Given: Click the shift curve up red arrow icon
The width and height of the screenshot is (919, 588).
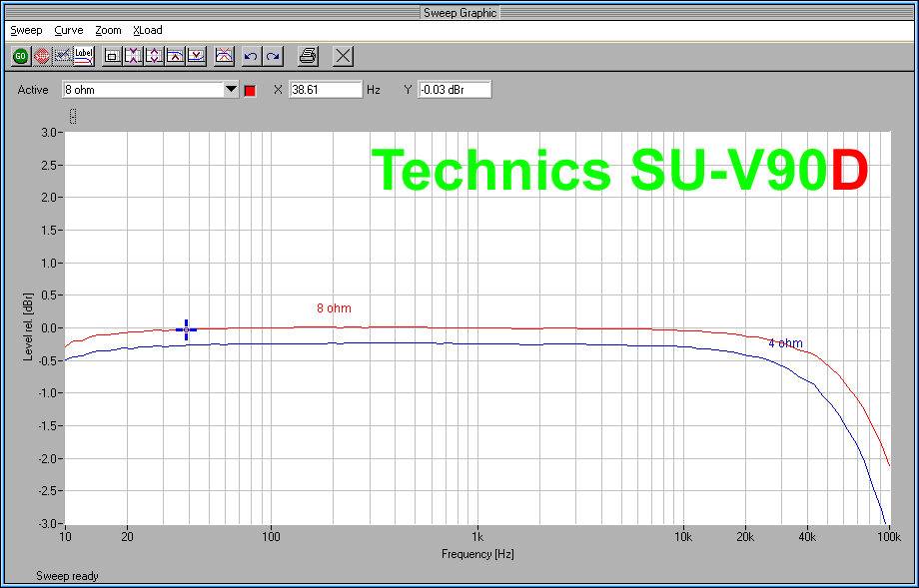Looking at the screenshot, I should [x=175, y=56].
